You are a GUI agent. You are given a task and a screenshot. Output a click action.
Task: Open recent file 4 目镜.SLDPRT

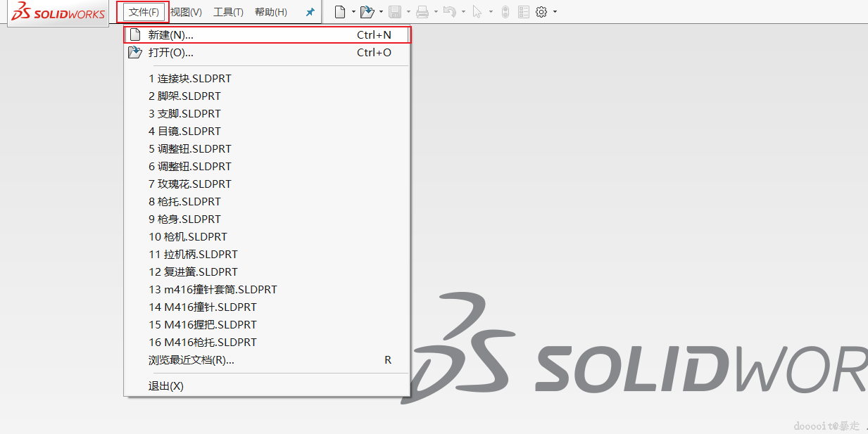pyautogui.click(x=267, y=131)
